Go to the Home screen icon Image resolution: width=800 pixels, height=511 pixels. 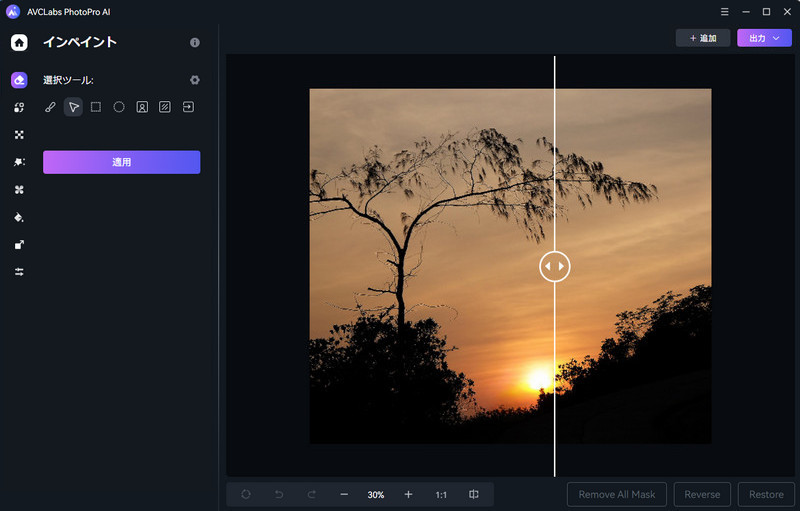pos(19,42)
